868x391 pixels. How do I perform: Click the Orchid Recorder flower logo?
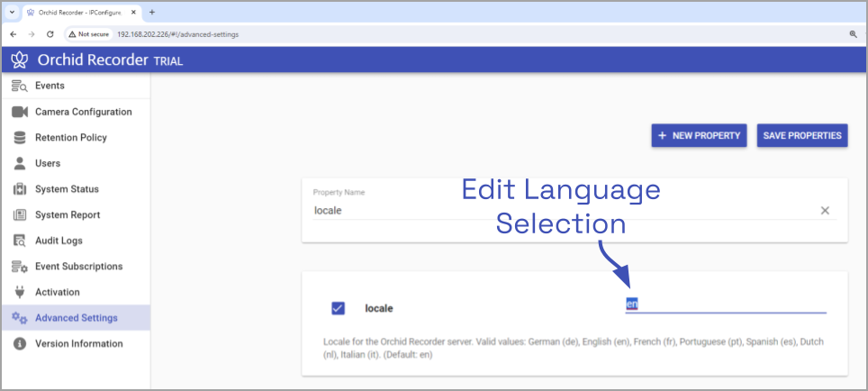point(20,59)
